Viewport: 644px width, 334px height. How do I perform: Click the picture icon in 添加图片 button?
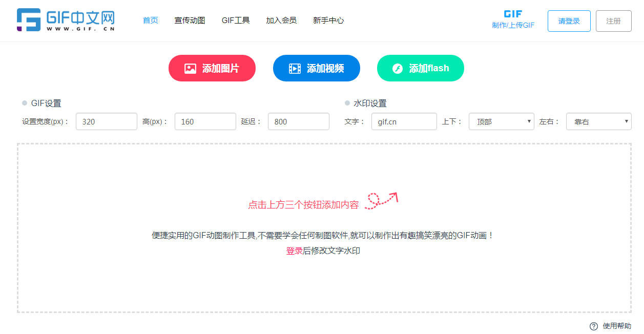coord(190,69)
